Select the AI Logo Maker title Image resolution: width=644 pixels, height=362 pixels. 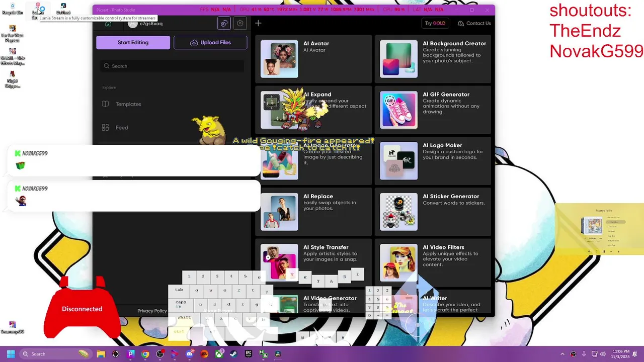click(x=442, y=145)
